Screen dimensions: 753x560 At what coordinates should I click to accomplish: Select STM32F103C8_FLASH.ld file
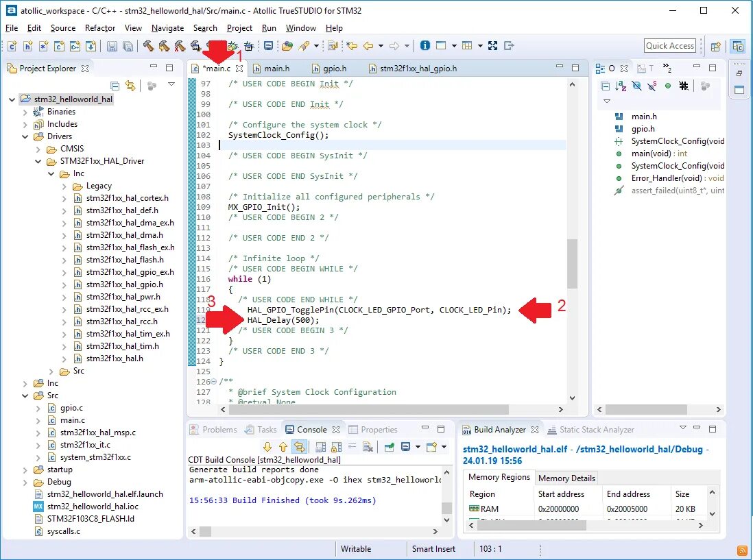(91, 519)
